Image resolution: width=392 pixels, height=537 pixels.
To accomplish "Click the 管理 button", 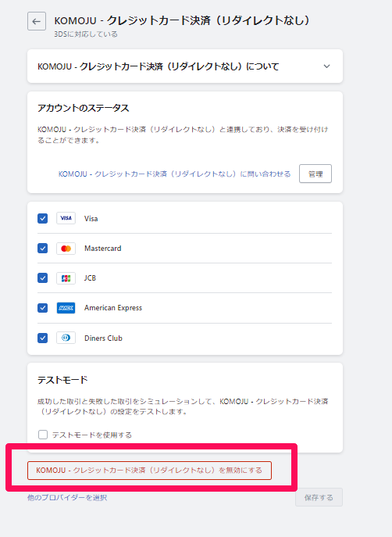I will point(315,174).
